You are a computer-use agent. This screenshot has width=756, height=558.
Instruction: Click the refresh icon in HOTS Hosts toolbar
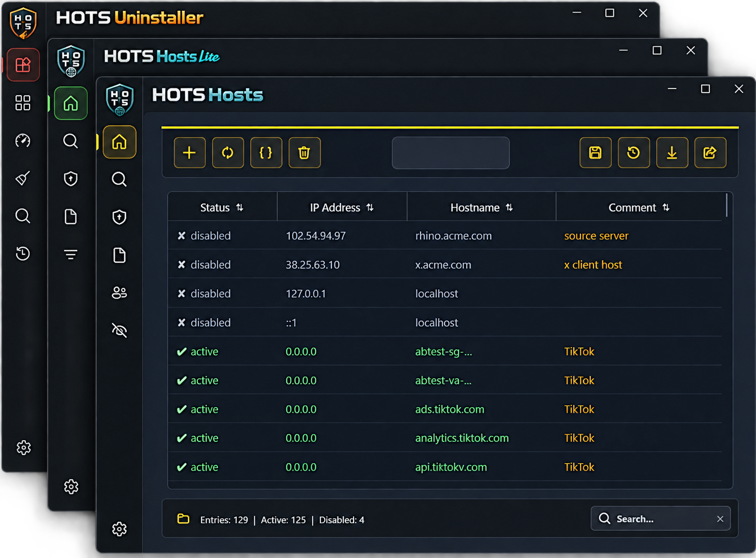228,153
